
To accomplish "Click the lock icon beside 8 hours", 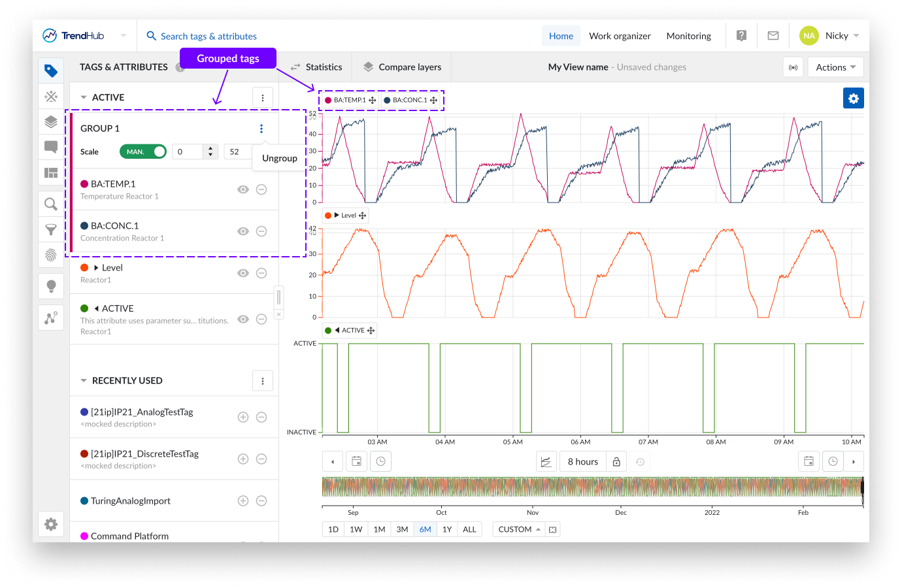I will pos(616,462).
